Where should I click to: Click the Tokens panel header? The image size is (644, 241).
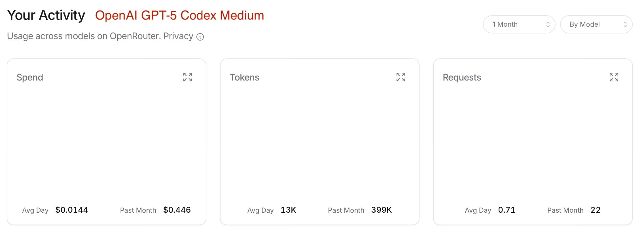tap(244, 77)
